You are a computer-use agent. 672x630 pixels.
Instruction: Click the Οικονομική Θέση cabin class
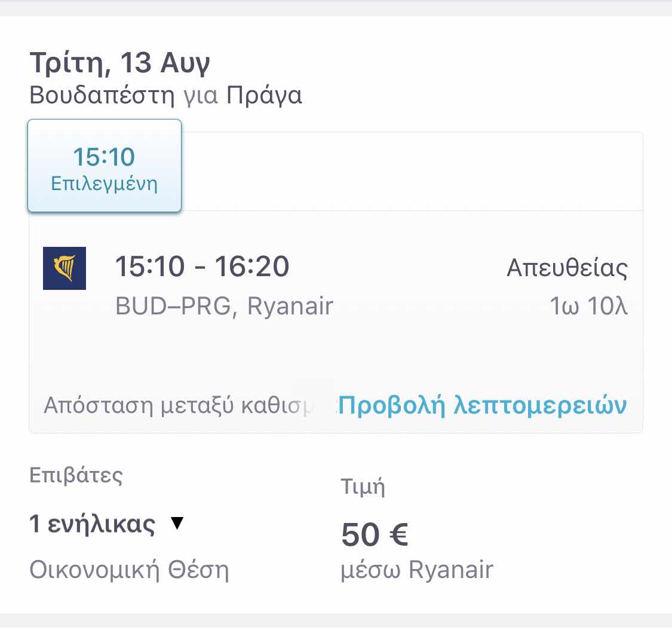click(129, 570)
